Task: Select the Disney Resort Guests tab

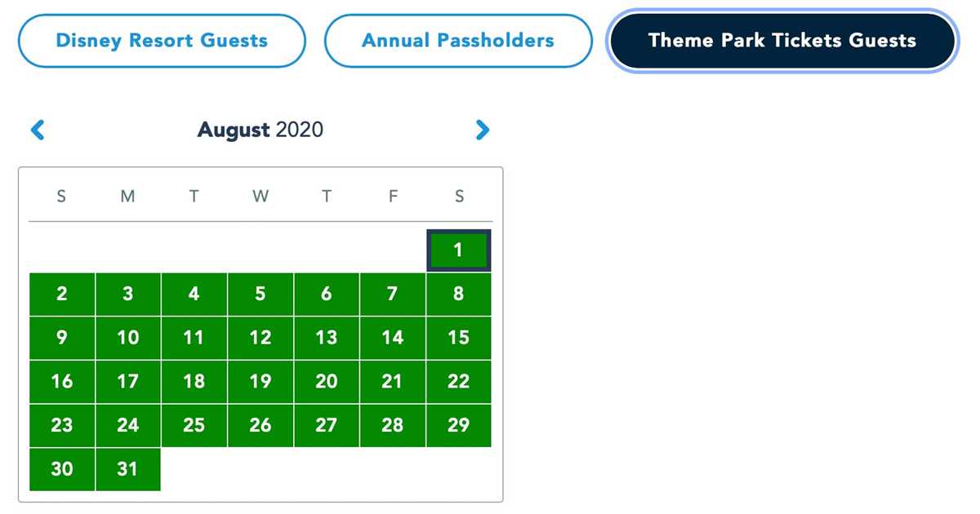Action: click(162, 40)
